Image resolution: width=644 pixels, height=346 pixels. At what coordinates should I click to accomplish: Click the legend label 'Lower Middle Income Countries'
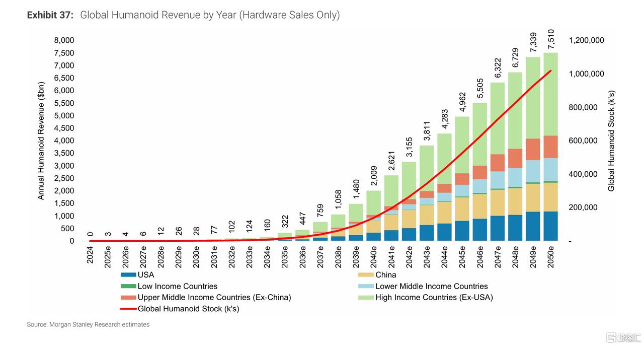432,286
